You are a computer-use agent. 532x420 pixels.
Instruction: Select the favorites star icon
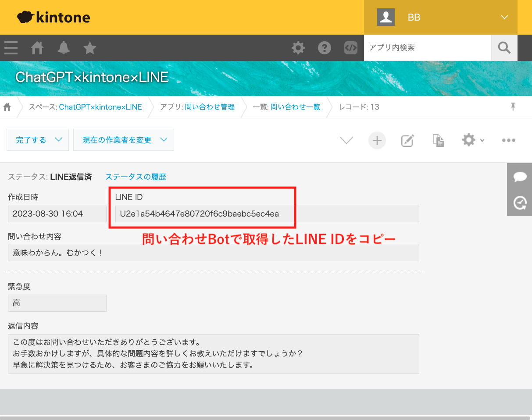pos(89,48)
